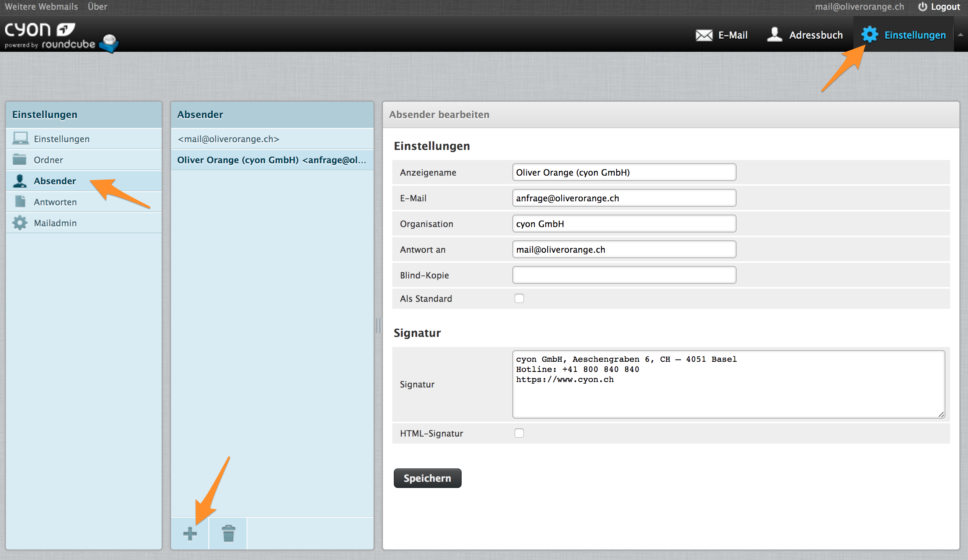
Task: Click the folder icon beside Ordner
Action: [19, 159]
